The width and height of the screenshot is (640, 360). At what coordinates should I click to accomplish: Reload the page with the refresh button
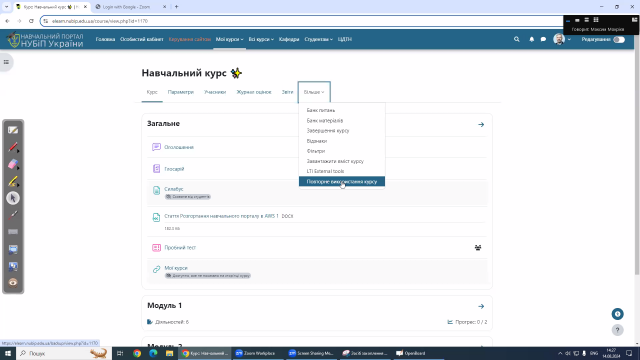(x=31, y=21)
